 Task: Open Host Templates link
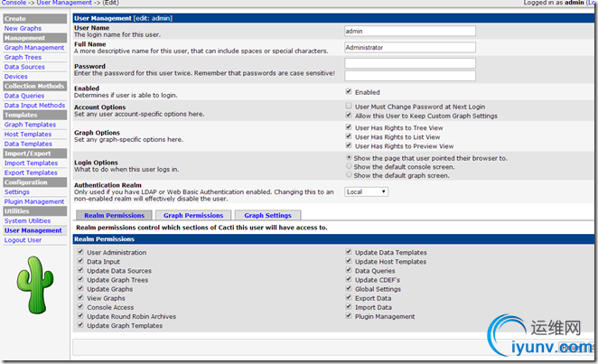pos(28,135)
